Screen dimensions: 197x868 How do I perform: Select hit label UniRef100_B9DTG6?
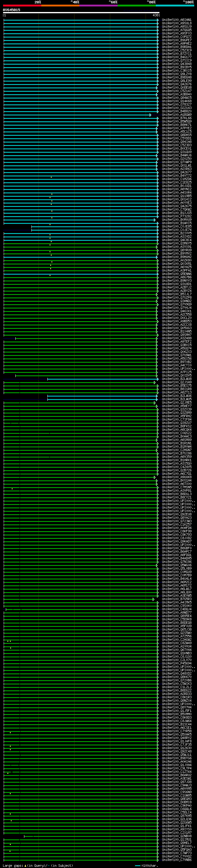[177, 758]
